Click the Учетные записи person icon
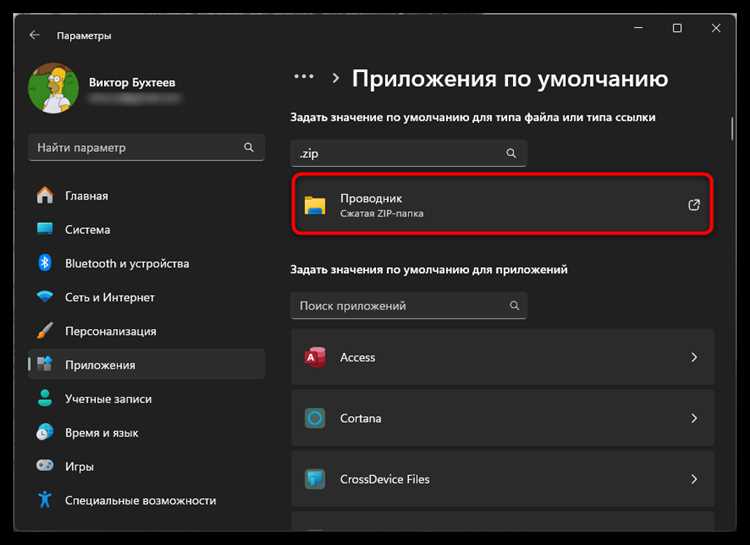The width and height of the screenshot is (750, 545). pos(45,398)
